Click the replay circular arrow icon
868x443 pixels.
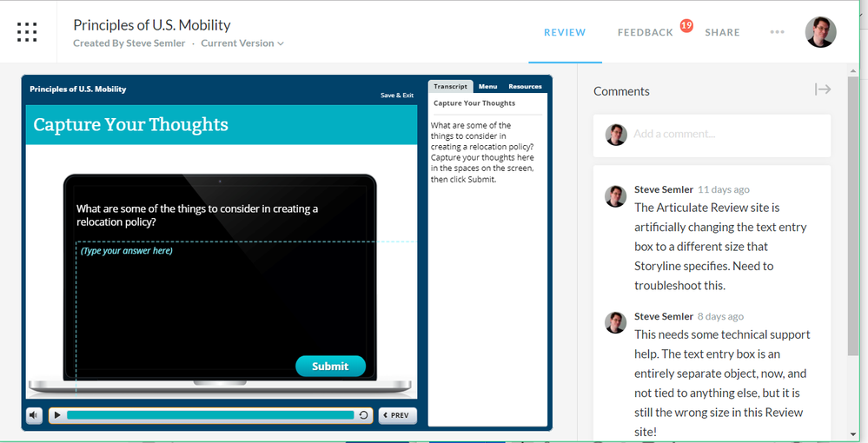363,415
